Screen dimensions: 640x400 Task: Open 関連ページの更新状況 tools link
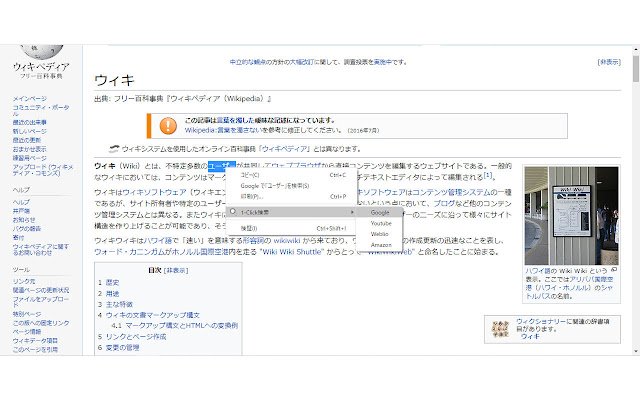[x=41, y=290]
